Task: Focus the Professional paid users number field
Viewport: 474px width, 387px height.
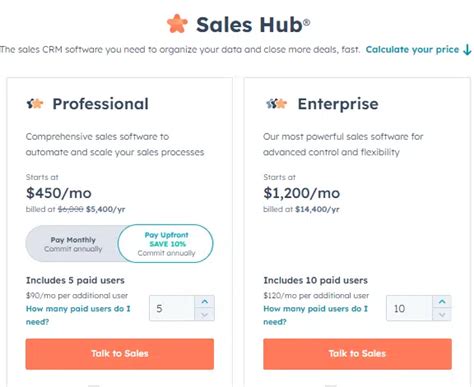Action: click(x=172, y=308)
